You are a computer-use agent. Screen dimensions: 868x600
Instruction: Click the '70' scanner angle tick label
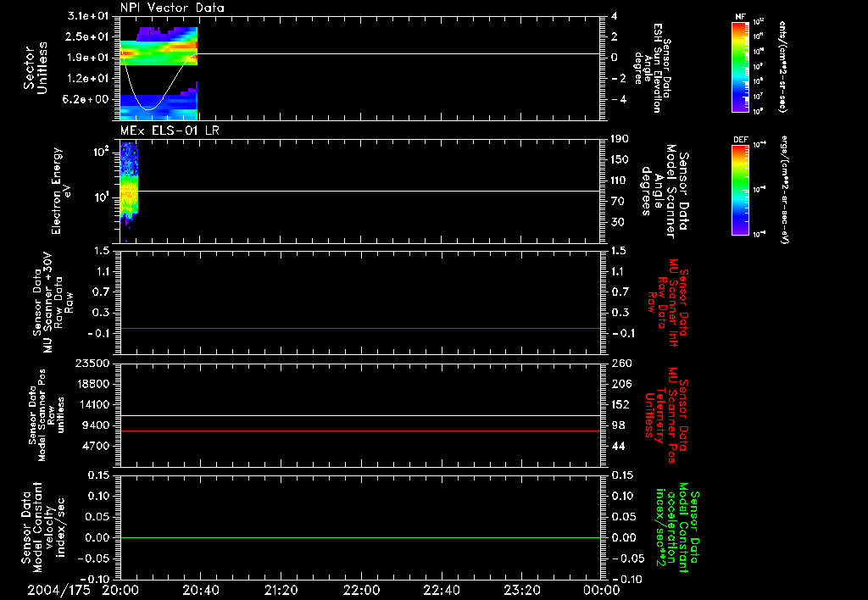620,202
